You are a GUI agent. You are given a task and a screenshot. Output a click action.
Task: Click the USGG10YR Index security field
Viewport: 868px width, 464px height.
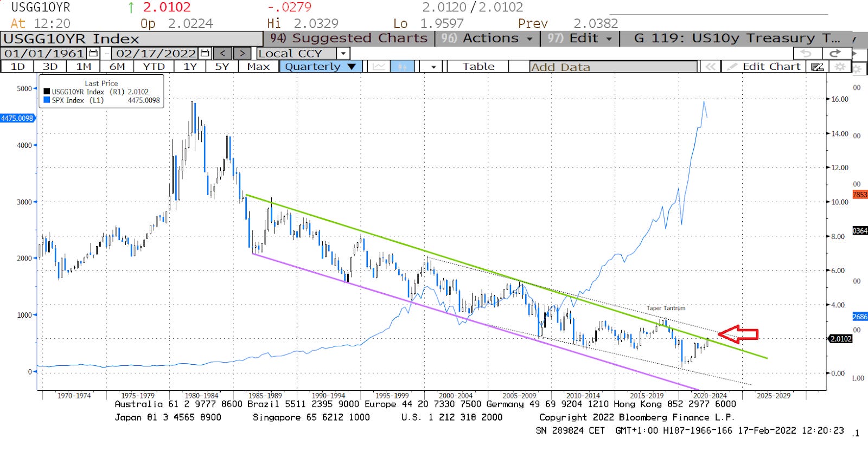pyautogui.click(x=132, y=38)
